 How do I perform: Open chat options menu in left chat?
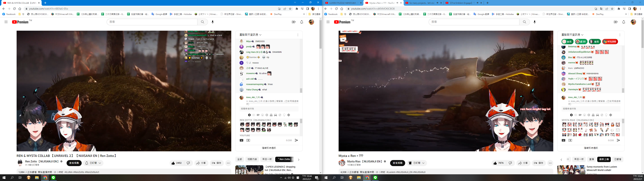click(x=298, y=35)
